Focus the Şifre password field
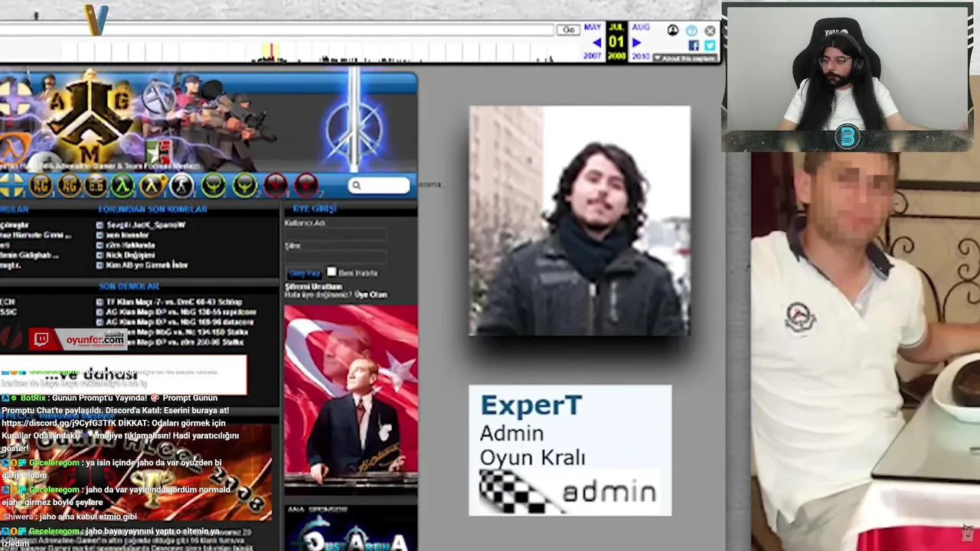The image size is (980, 551). click(335, 257)
